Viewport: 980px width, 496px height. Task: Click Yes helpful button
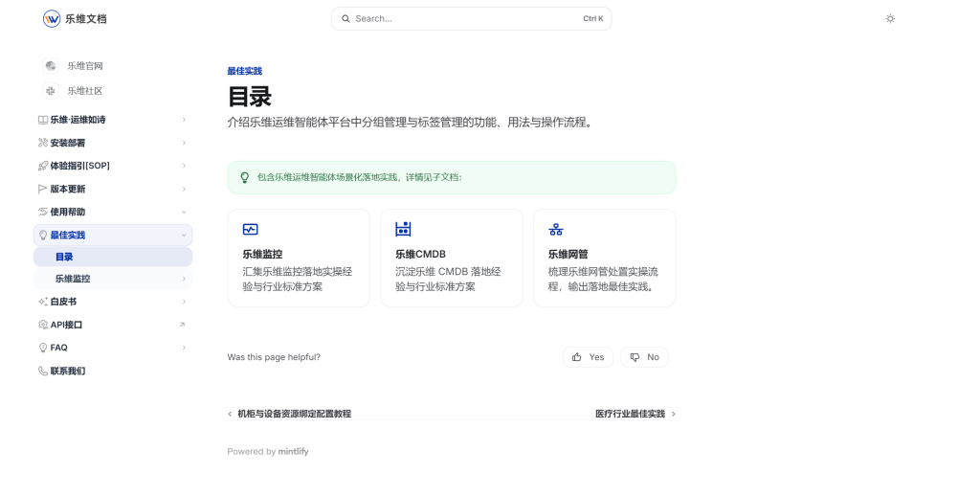point(589,357)
